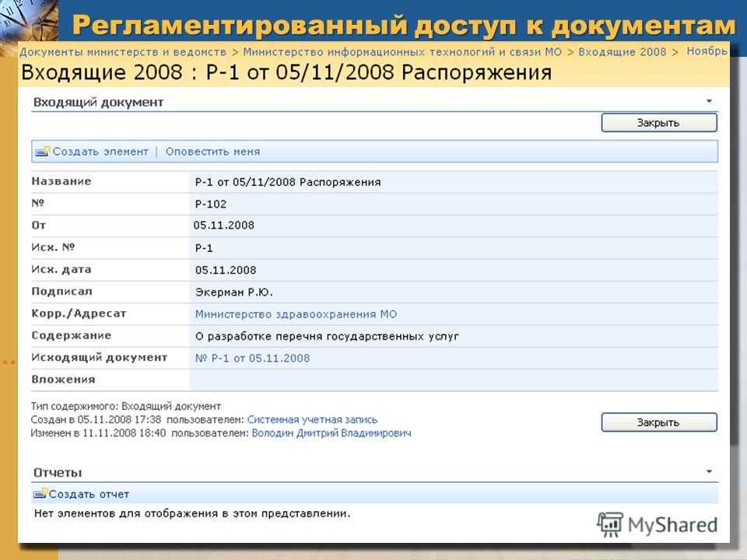Click the page title Входящие 2008 : Р-1
The width and height of the screenshot is (747, 560).
point(286,72)
